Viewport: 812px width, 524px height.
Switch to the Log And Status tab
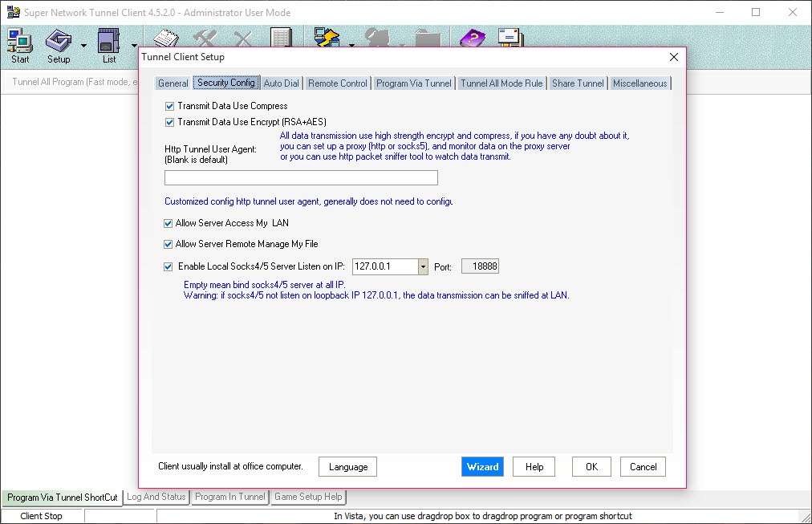(x=156, y=497)
